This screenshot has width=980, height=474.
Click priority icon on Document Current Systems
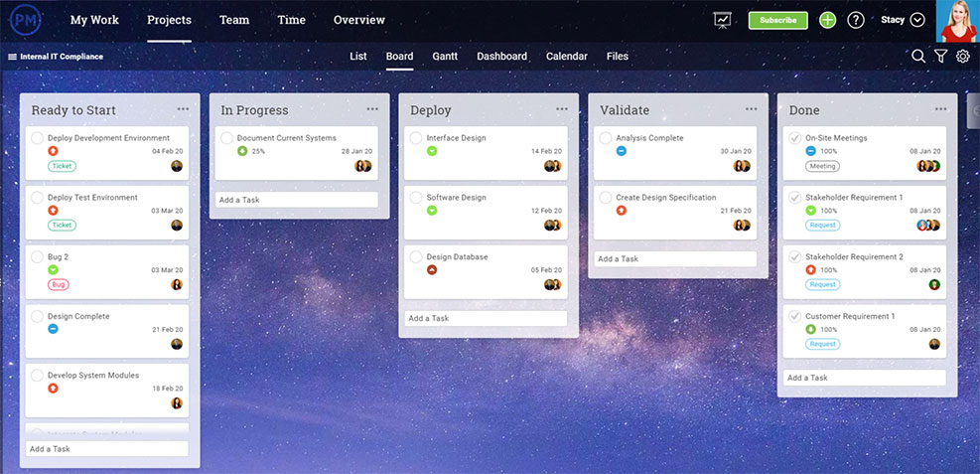click(x=242, y=151)
